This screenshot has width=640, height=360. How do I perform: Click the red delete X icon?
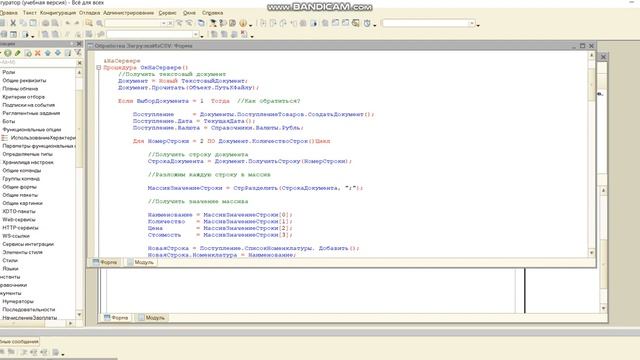tap(38, 53)
